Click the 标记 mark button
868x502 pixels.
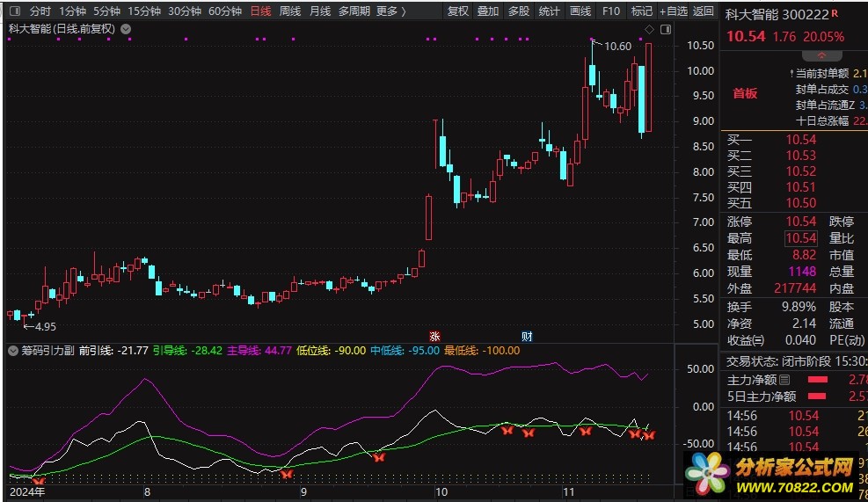point(642,11)
